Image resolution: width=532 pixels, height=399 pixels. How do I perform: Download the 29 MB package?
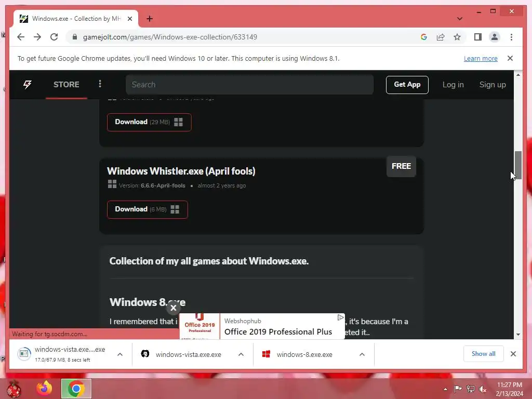tap(149, 122)
